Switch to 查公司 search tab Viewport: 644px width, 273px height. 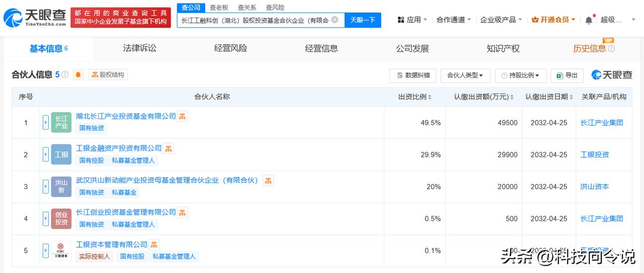(x=191, y=8)
